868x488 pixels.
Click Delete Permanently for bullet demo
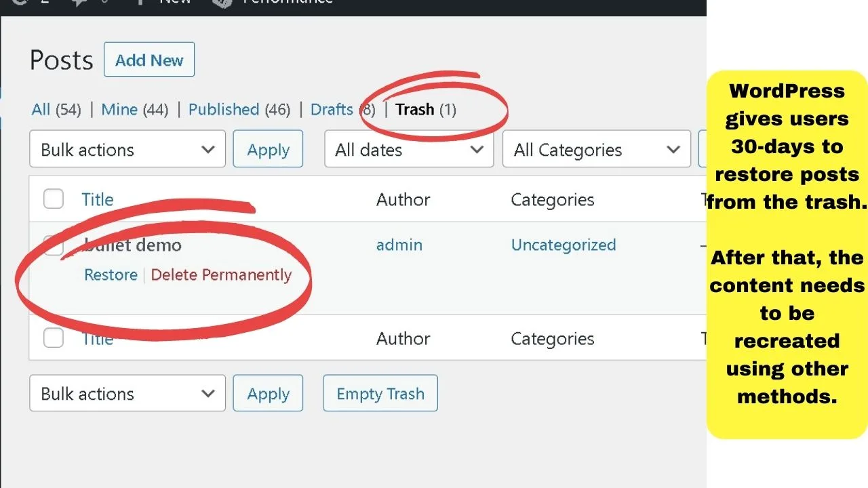tap(221, 274)
